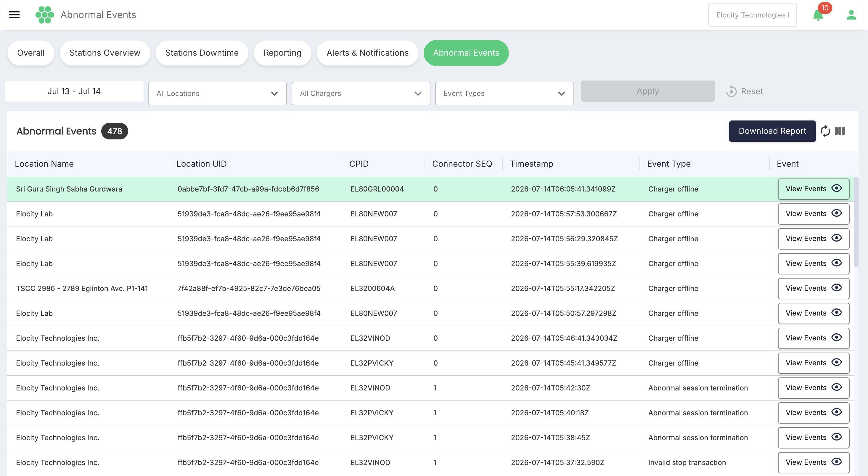Viewport: 868px width, 476px height.
Task: Click timestamp 2026-07-14T06:05:41.341099Z
Action: point(563,189)
